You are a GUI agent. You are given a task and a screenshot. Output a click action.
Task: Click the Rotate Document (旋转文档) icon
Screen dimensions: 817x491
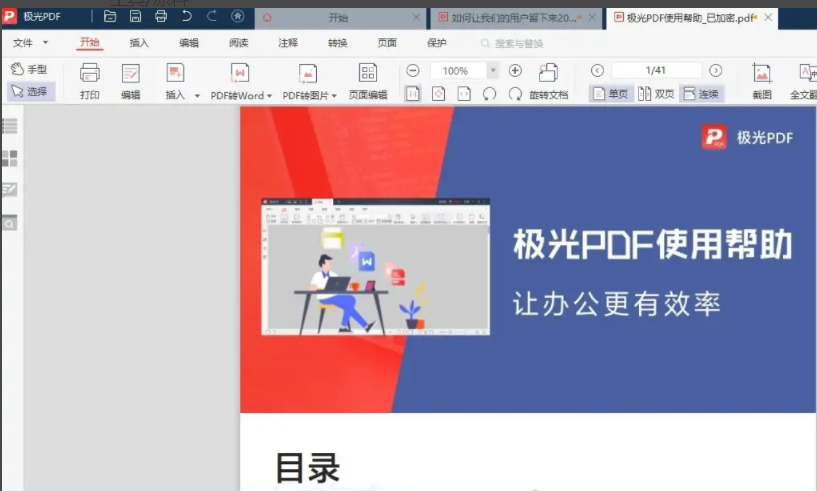(548, 73)
